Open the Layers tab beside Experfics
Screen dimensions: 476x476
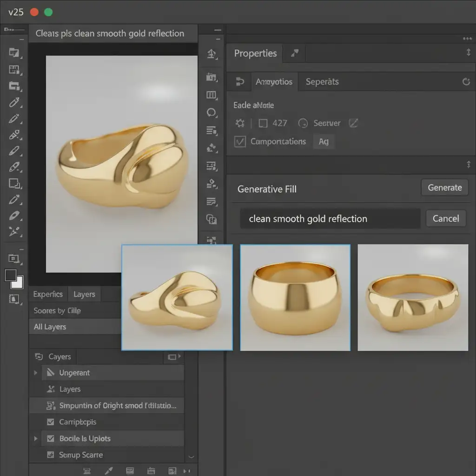click(x=84, y=294)
